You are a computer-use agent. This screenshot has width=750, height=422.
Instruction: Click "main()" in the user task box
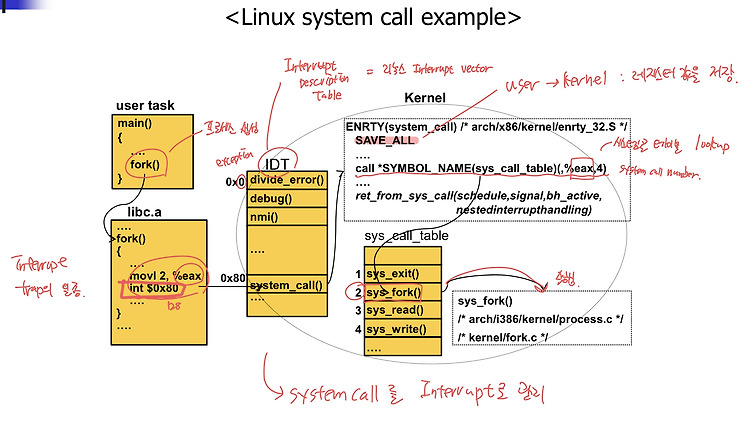click(135, 123)
